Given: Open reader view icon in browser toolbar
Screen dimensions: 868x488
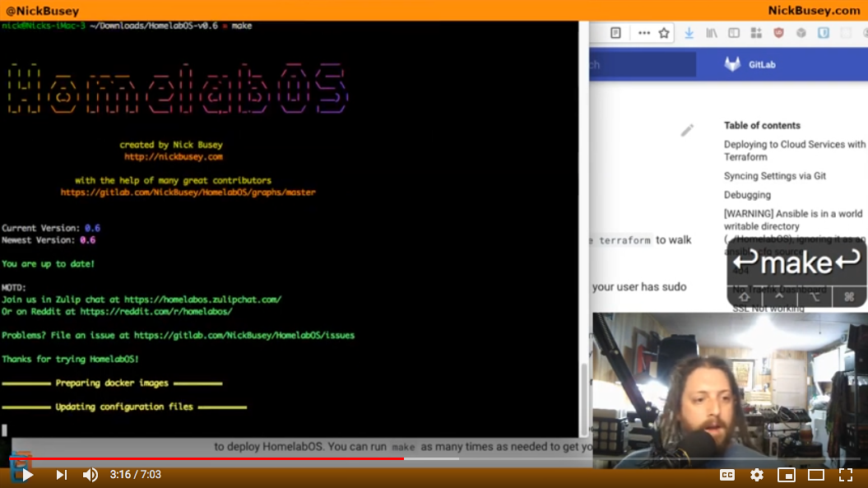Looking at the screenshot, I should pyautogui.click(x=615, y=33).
